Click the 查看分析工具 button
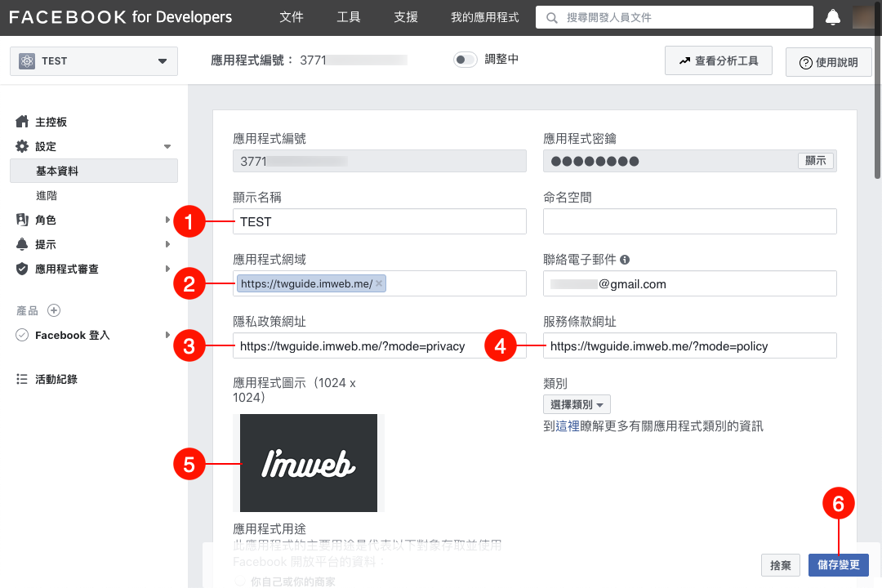 [719, 60]
